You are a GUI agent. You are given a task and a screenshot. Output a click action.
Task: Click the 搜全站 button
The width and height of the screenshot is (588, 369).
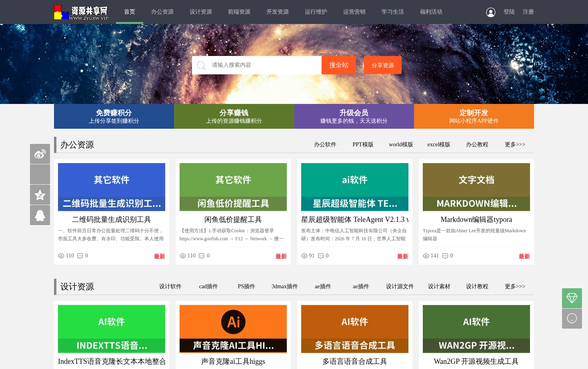pyautogui.click(x=339, y=65)
